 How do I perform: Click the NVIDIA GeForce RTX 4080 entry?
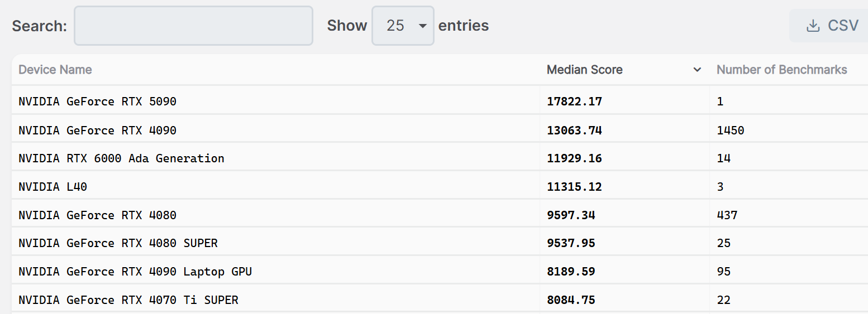point(98,215)
